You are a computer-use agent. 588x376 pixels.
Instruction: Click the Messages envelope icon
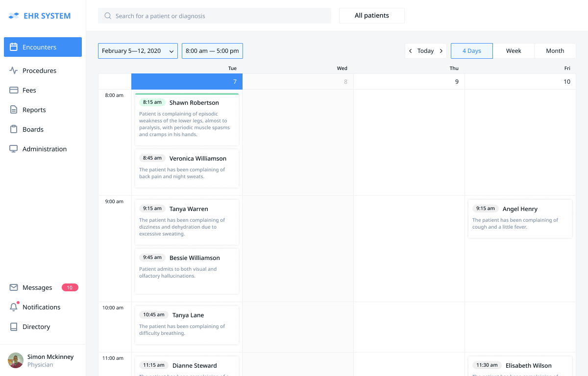coord(14,287)
